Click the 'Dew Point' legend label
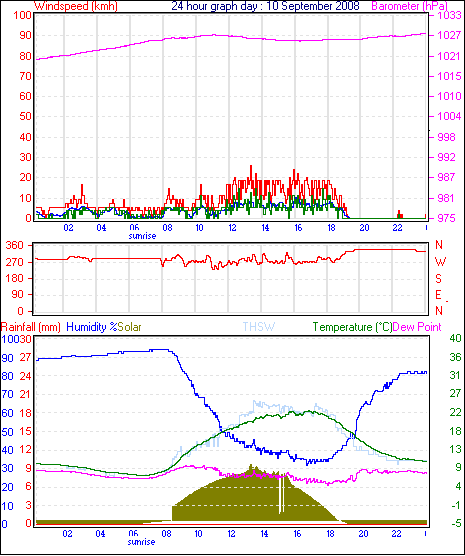 click(417, 327)
